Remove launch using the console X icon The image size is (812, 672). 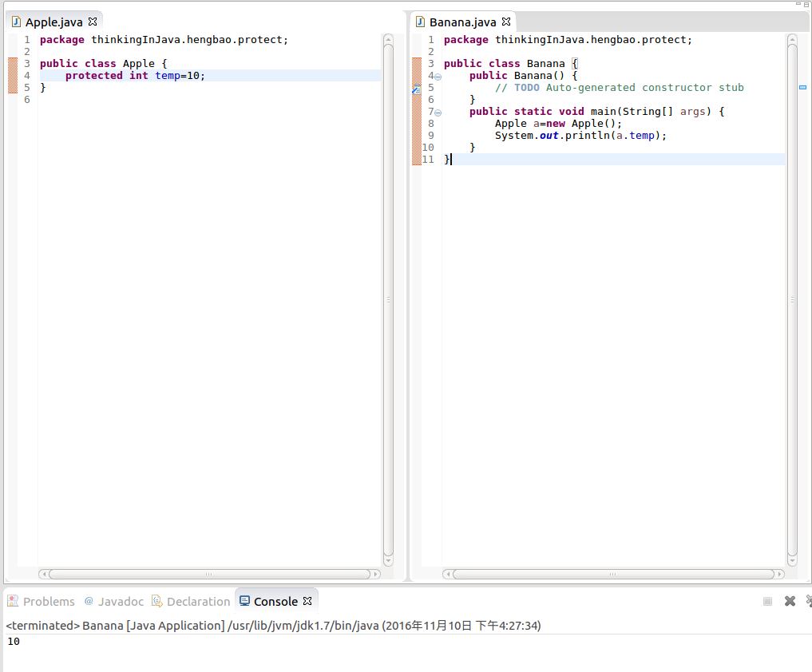(790, 601)
